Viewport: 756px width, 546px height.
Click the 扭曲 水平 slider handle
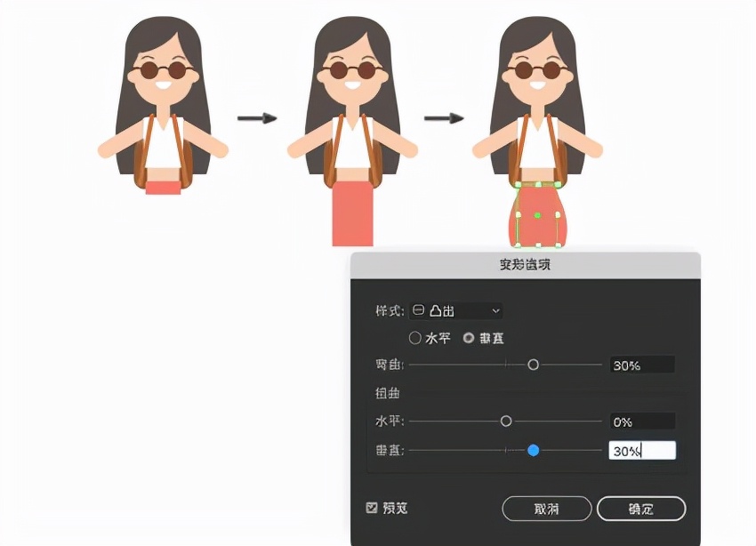[506, 421]
